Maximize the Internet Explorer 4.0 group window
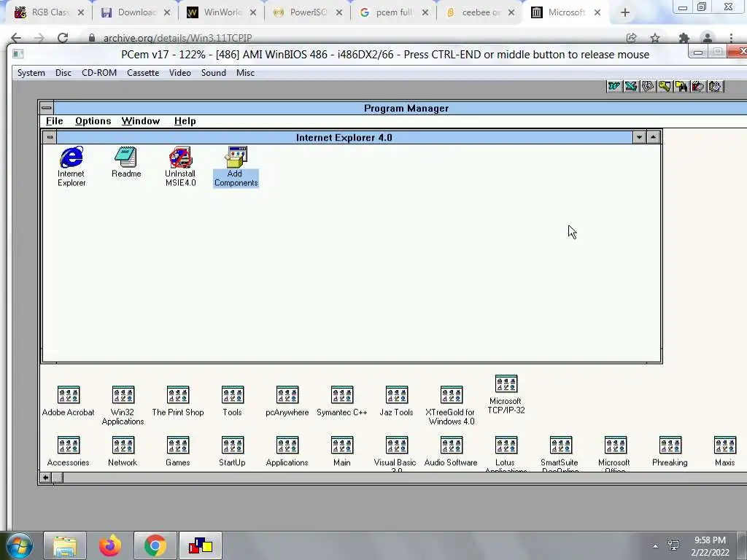 click(x=653, y=138)
